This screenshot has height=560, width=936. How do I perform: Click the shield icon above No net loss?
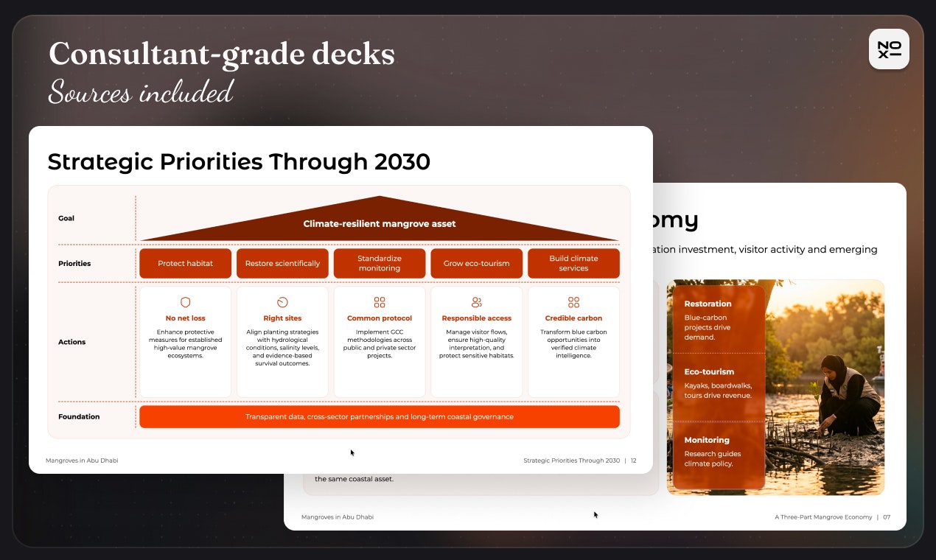tap(186, 302)
